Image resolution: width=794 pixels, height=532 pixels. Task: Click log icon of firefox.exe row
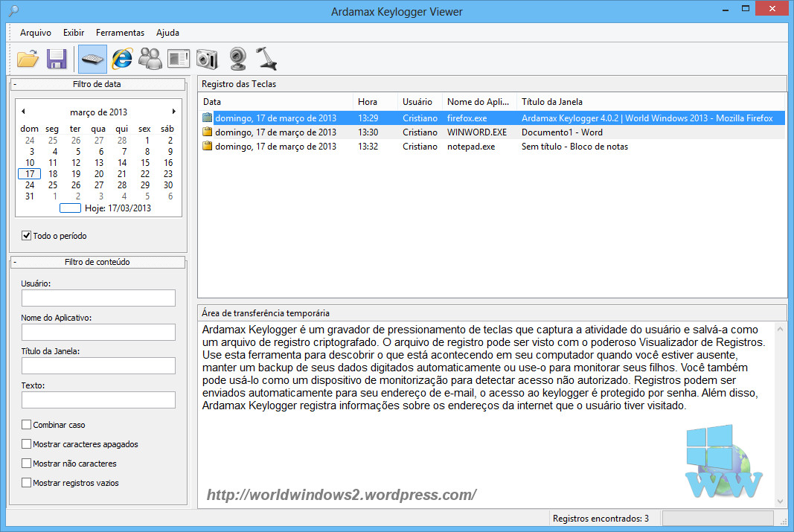[207, 118]
